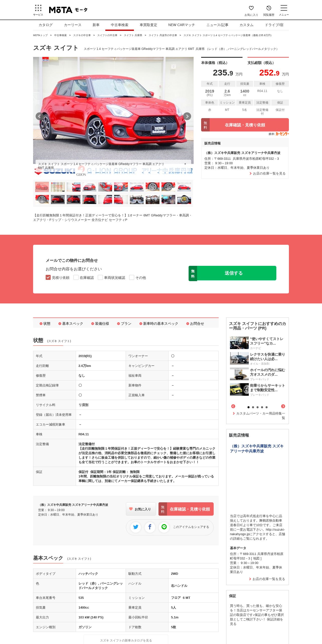Open “使いやすくてストレスフリー” parts article
Screen dimensions: 322x644
[x=258, y=343]
